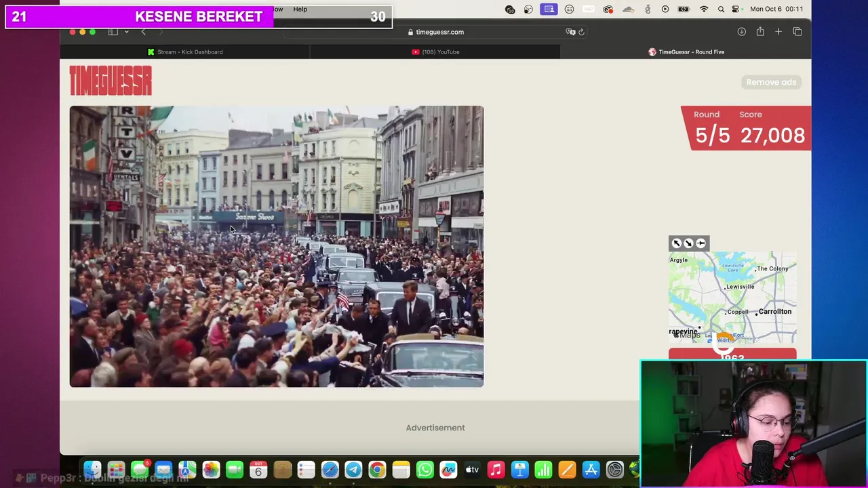
Task: Click the Safari share icon
Action: [760, 32]
